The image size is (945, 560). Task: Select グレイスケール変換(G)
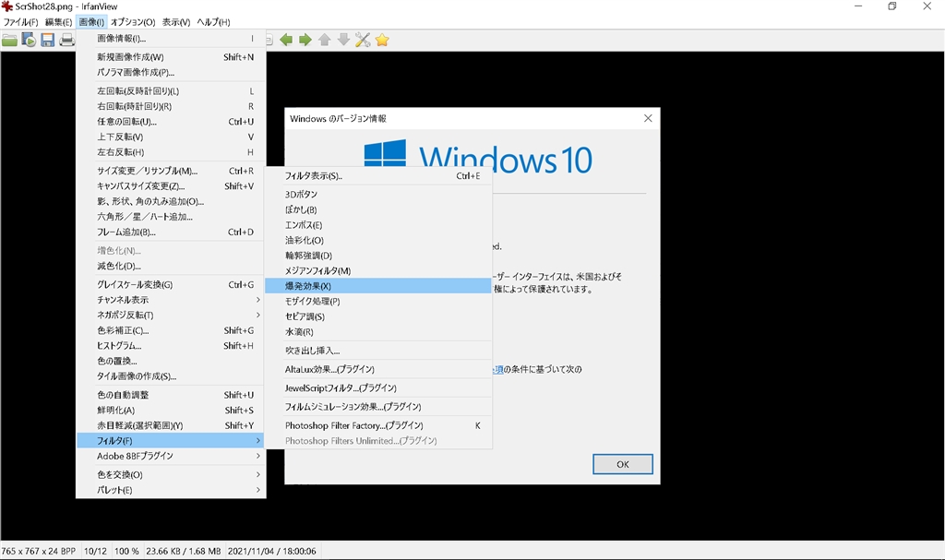pyautogui.click(x=171, y=284)
